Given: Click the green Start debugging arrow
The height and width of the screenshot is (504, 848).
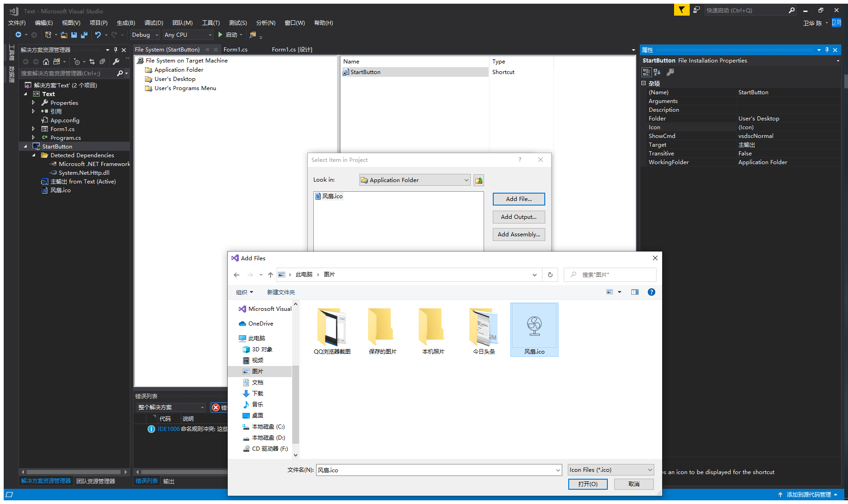Looking at the screenshot, I should (x=220, y=34).
